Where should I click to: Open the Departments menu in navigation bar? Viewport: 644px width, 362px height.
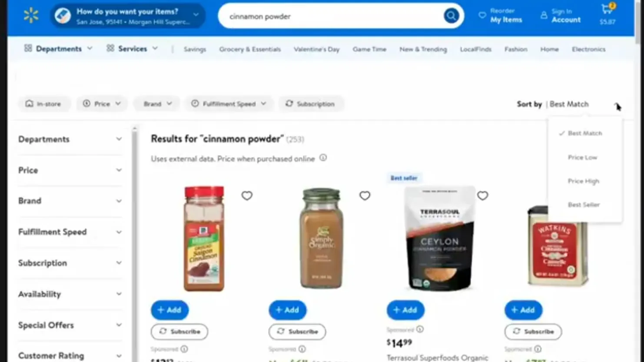[58, 49]
